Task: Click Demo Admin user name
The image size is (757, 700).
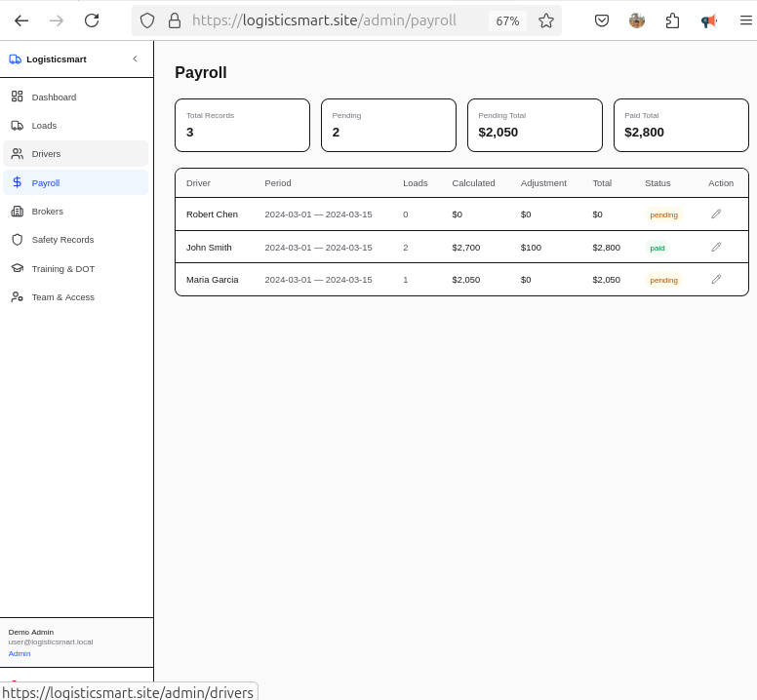Action: (x=31, y=632)
